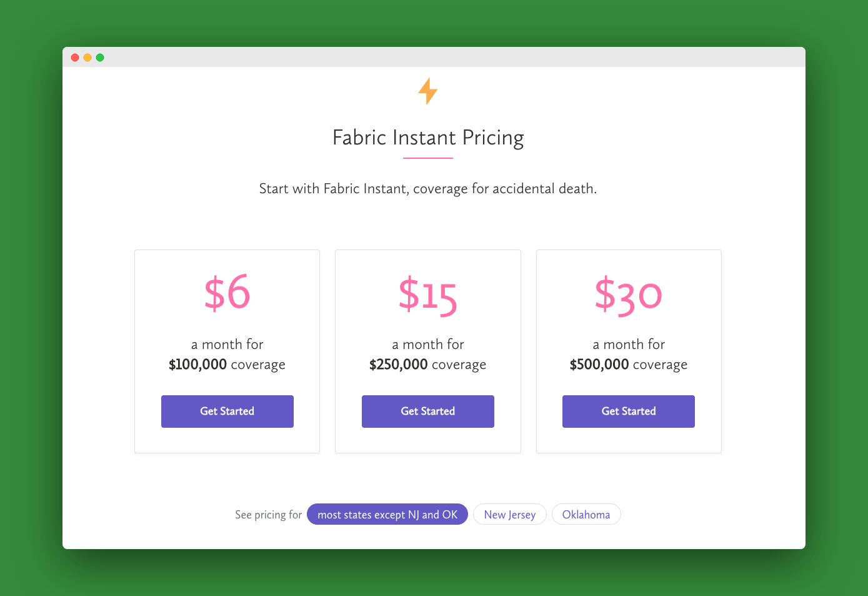Click the lightning bolt icon
The image size is (868, 596).
tap(427, 90)
